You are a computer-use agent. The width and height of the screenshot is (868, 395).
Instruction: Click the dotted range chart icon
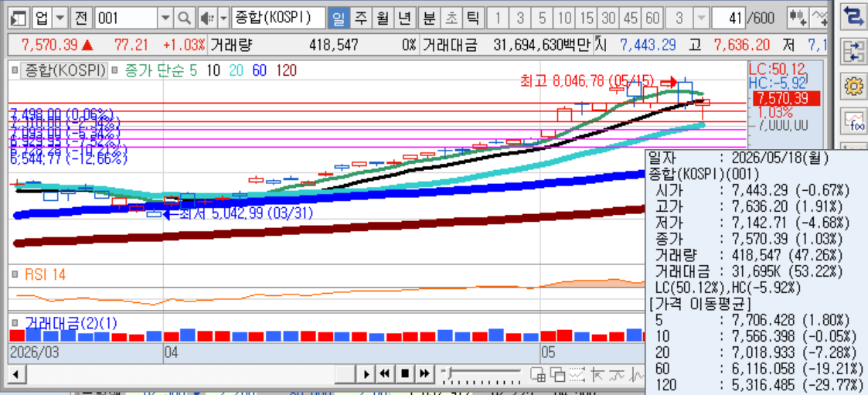coord(577,374)
